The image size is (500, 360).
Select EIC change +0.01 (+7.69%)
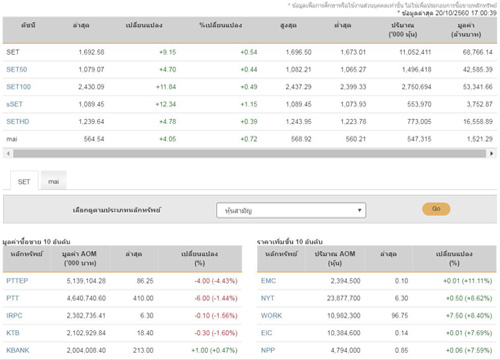pyautogui.click(x=469, y=333)
